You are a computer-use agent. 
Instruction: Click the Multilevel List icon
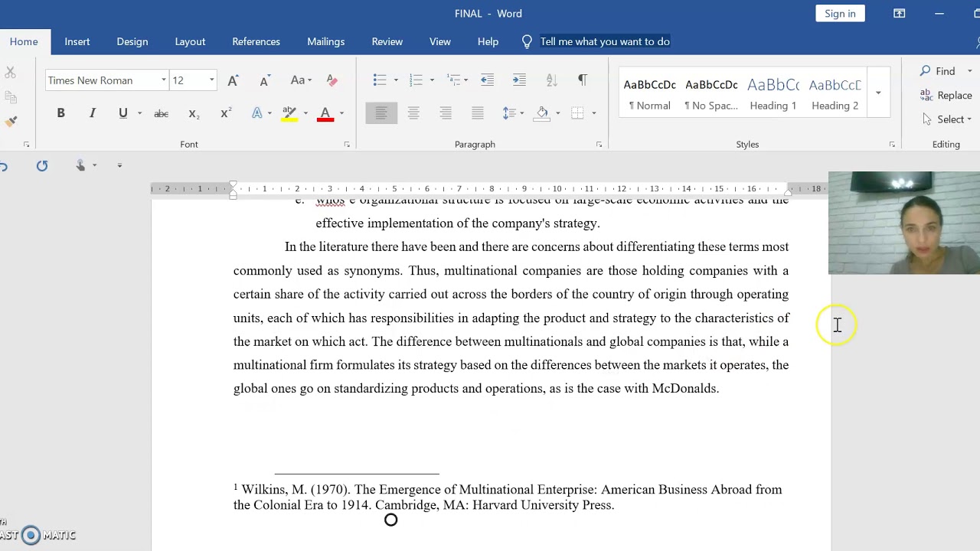click(x=452, y=80)
